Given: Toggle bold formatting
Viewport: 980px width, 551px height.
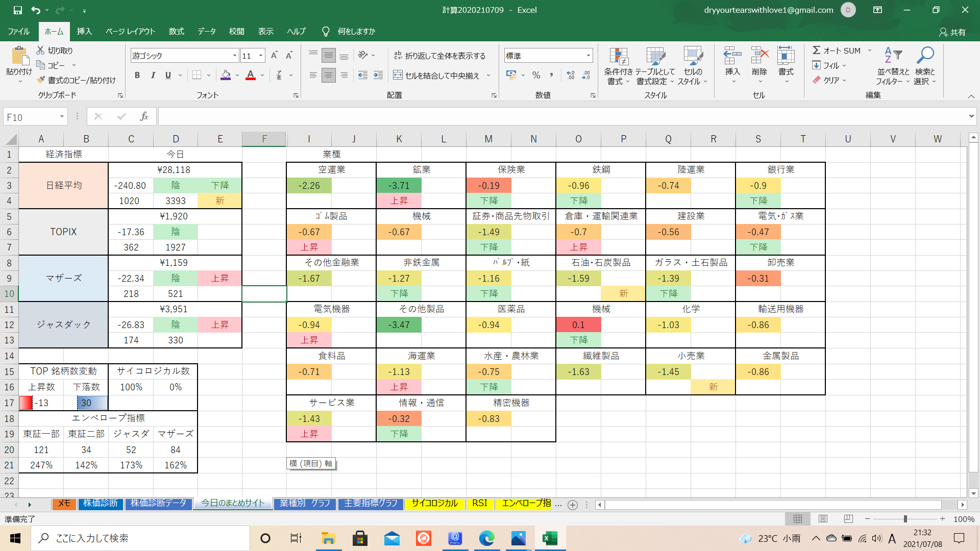Looking at the screenshot, I should [137, 76].
